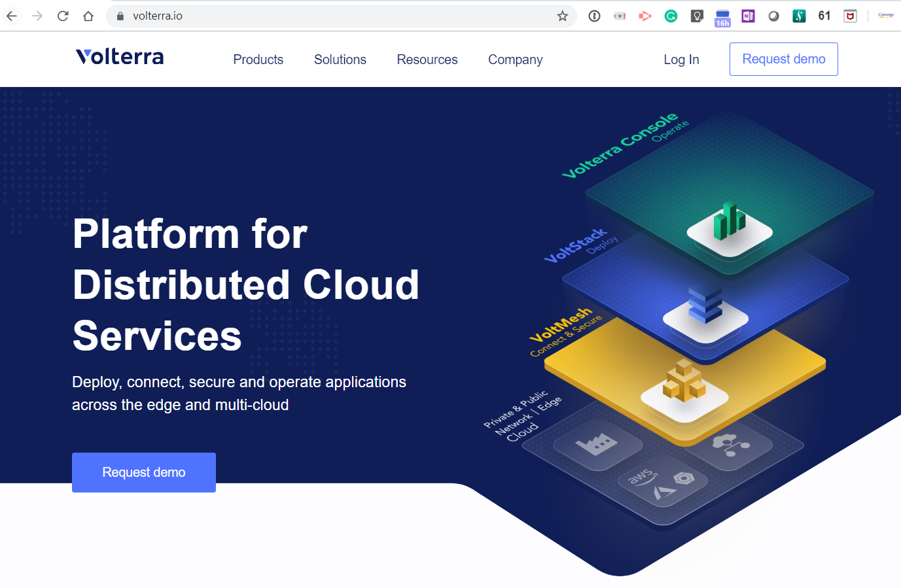901x588 pixels.
Task: Click the Log In link
Action: tap(681, 60)
